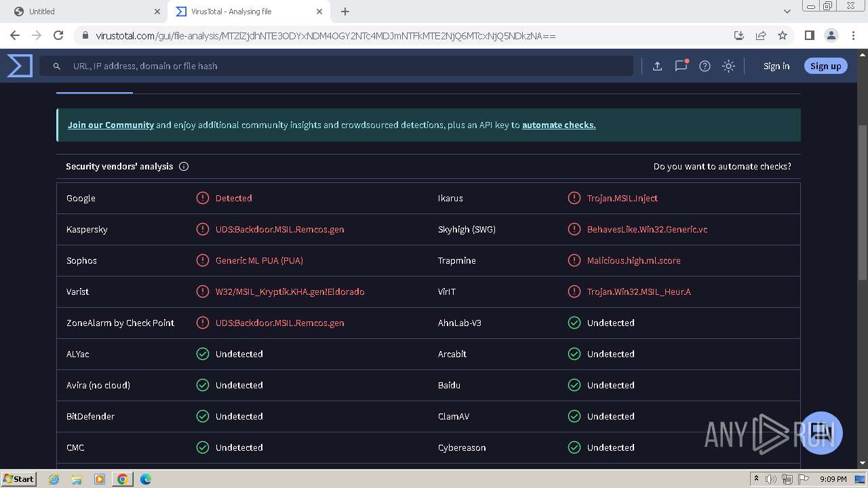Open the Windows Start menu
The height and width of the screenshot is (488, 868).
tap(18, 479)
